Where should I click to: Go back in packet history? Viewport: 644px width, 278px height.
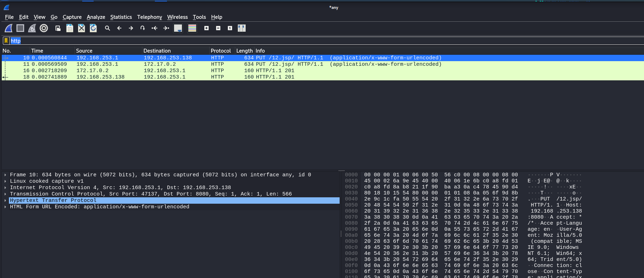pyautogui.click(x=119, y=28)
